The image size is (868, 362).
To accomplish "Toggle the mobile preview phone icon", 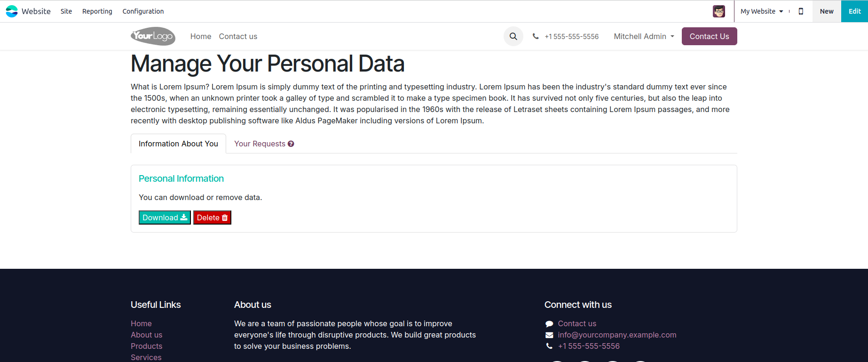I will point(801,11).
